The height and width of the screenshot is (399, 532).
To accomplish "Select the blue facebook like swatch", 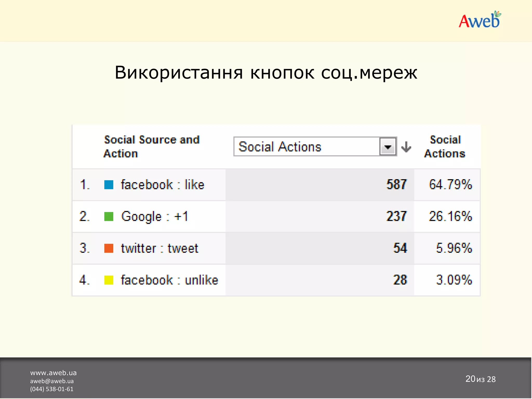I will point(109,185).
